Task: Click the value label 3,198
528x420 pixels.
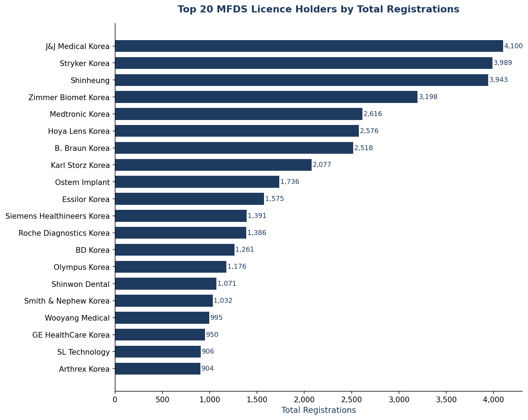Action: point(428,97)
